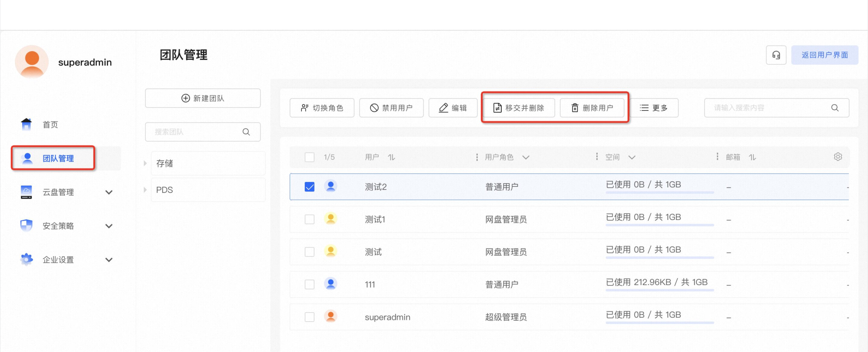Click the search magnifier in team search box
Viewport: 868px width, 352px height.
pos(246,132)
